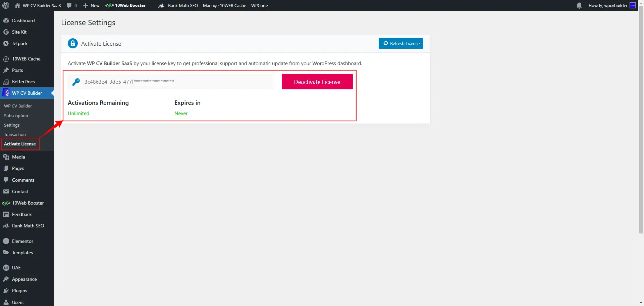Click the key icon in license field
This screenshot has width=644, height=306.
pyautogui.click(x=76, y=82)
